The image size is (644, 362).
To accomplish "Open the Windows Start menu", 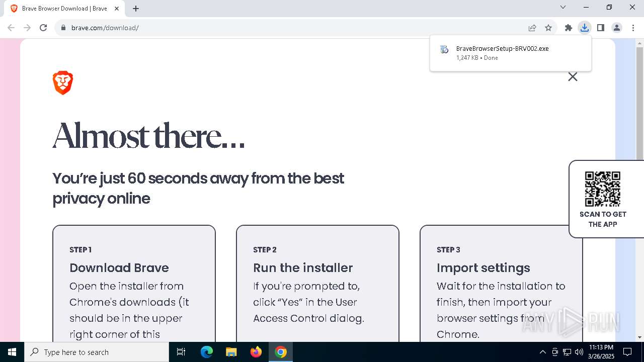I will [12, 352].
